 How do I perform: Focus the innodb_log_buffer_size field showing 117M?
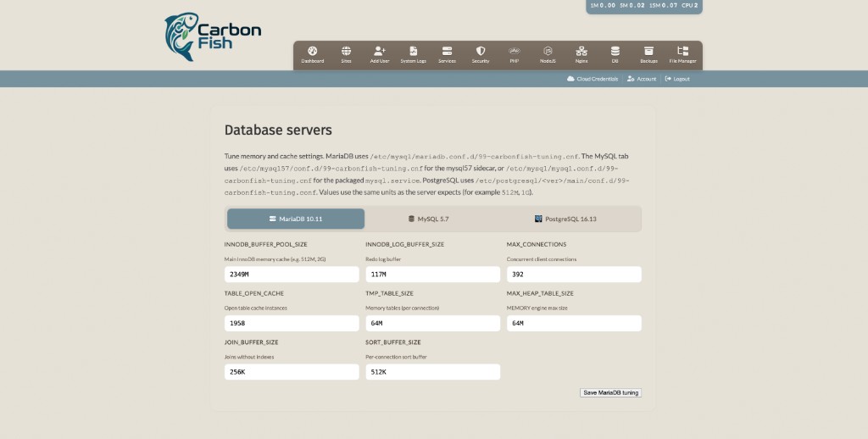(x=433, y=274)
